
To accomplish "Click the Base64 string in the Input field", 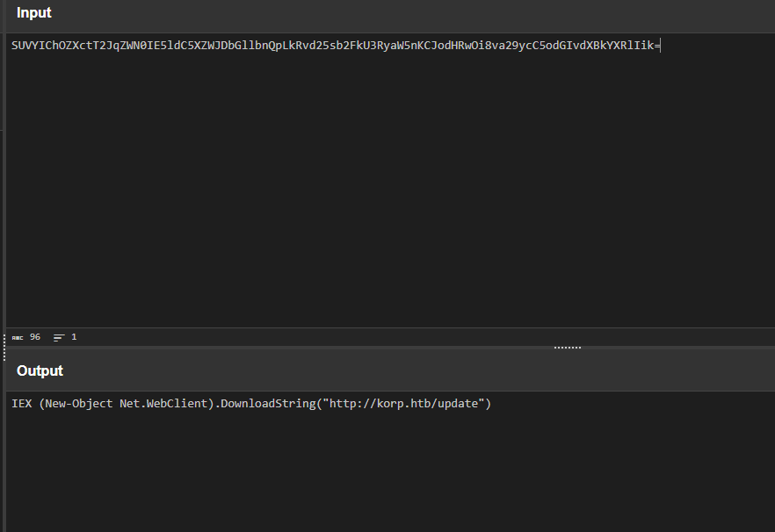I will pos(336,46).
